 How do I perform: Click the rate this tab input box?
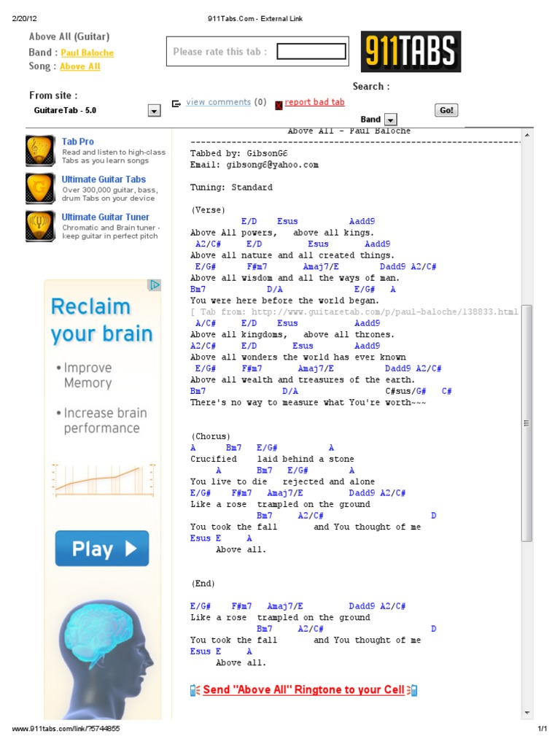tap(311, 52)
